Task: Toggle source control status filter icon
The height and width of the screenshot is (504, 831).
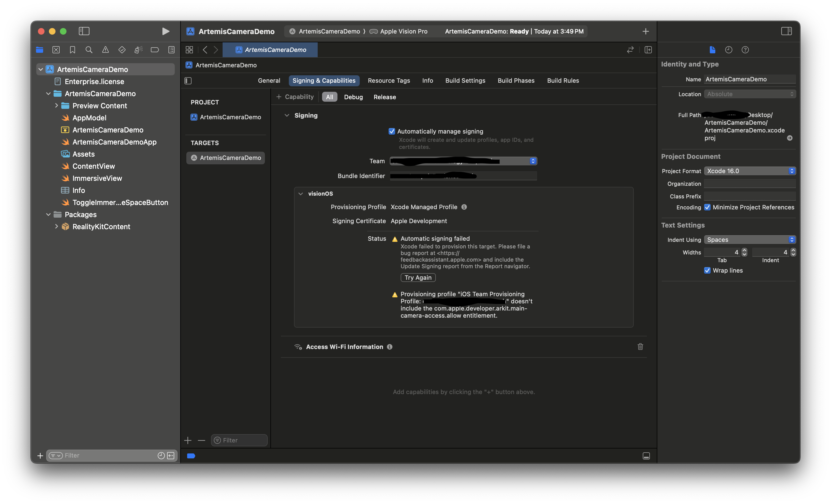Action: click(171, 456)
